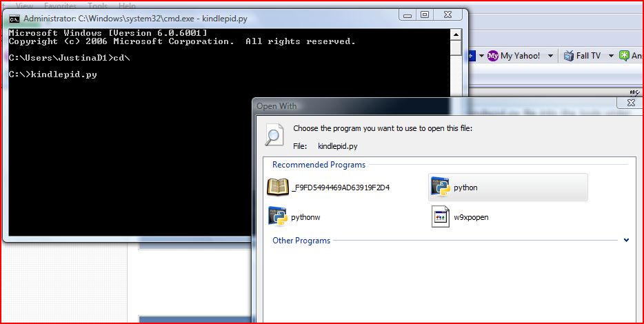Click the Administrator cmd.exe window title text
Image resolution: width=644 pixels, height=324 pixels.
[x=136, y=19]
